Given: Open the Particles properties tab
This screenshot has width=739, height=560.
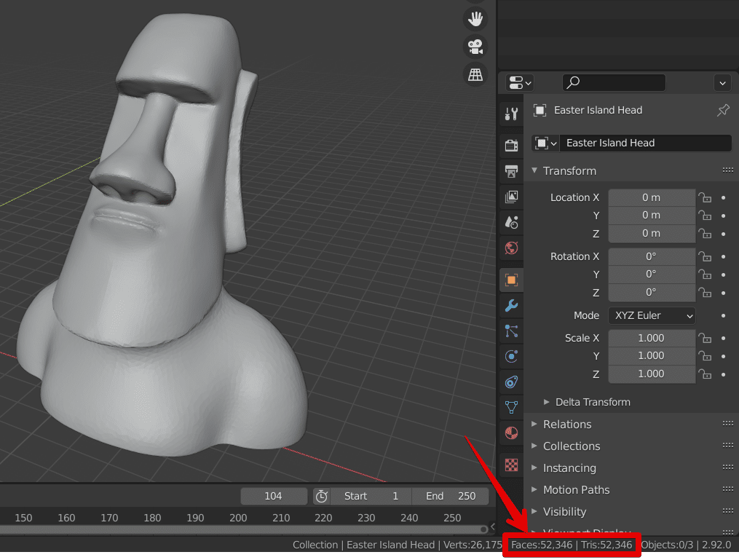Looking at the screenshot, I should pos(511,331).
